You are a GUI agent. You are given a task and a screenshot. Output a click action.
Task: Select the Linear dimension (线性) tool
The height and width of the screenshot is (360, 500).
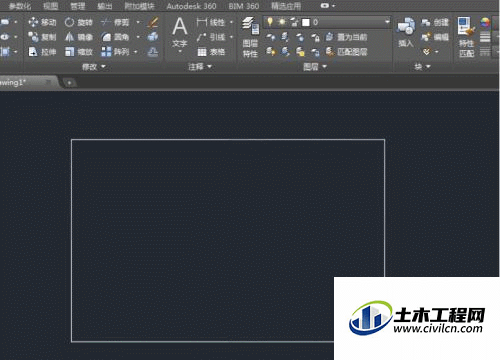click(x=210, y=22)
